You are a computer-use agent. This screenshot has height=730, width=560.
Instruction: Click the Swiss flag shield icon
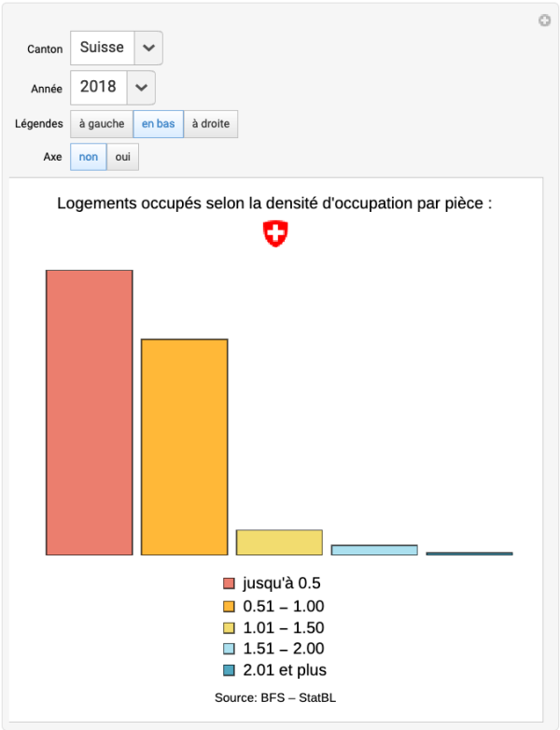point(275,234)
